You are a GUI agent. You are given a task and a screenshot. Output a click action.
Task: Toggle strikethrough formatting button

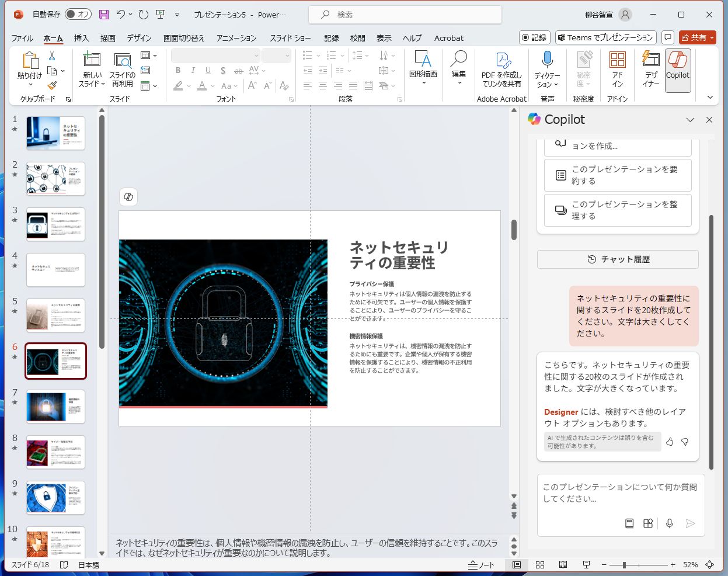pyautogui.click(x=238, y=70)
